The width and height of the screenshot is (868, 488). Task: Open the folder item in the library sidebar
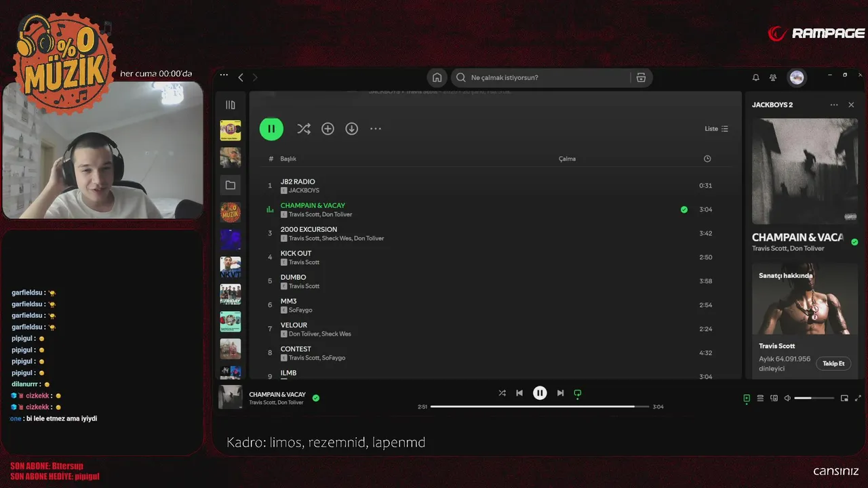(x=231, y=185)
